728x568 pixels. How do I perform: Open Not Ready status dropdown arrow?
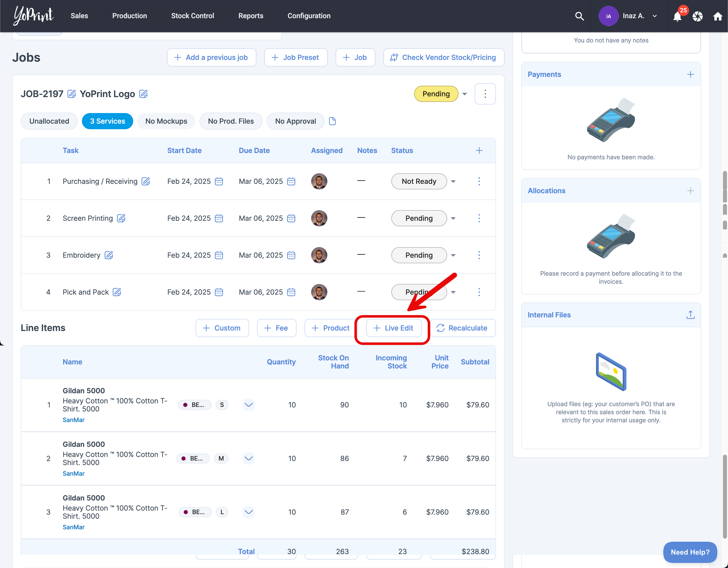click(x=453, y=181)
